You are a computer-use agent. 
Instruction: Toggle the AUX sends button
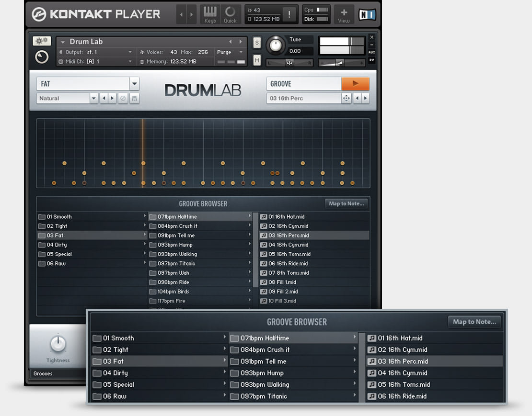[x=372, y=52]
